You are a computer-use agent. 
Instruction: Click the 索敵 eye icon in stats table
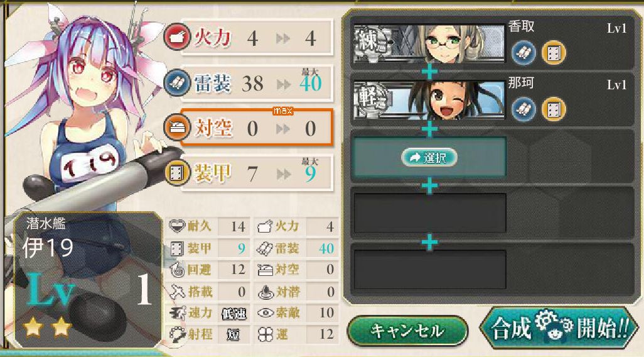266,313
